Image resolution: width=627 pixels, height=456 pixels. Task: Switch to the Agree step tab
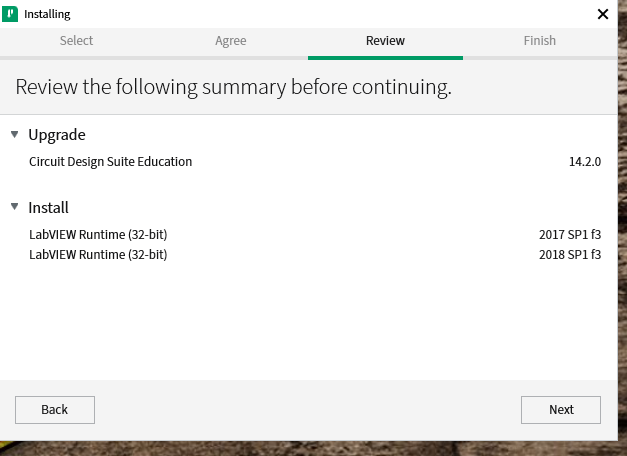coord(231,41)
